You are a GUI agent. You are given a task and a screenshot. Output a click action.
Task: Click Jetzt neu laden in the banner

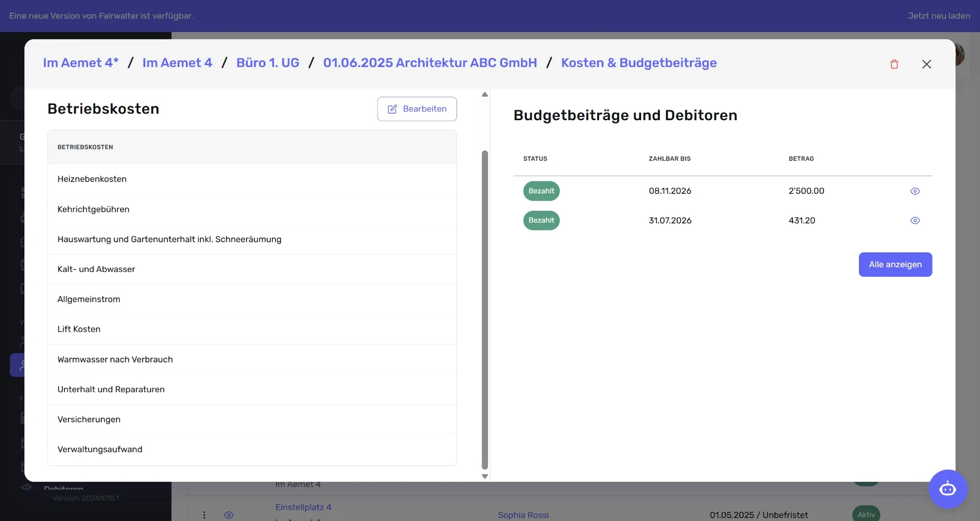click(x=939, y=16)
